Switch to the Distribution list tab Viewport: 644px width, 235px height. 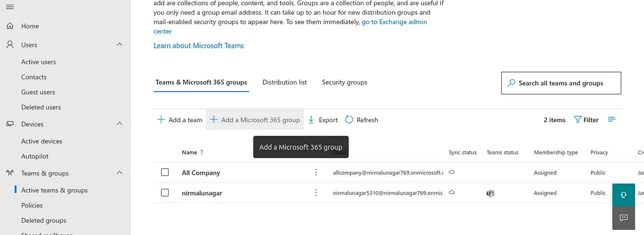pyautogui.click(x=285, y=82)
